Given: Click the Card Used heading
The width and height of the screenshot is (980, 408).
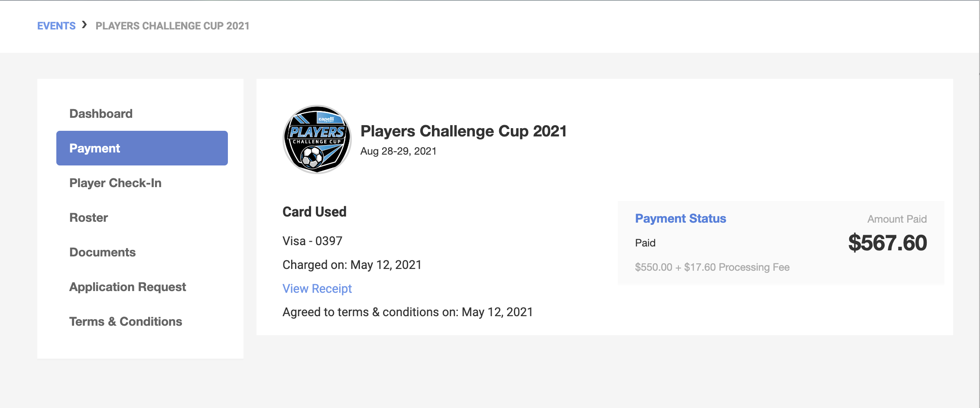Looking at the screenshot, I should [x=315, y=212].
